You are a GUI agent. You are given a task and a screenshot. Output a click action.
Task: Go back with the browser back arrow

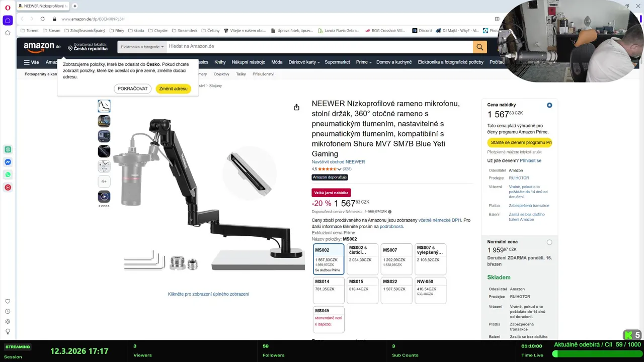point(23,19)
